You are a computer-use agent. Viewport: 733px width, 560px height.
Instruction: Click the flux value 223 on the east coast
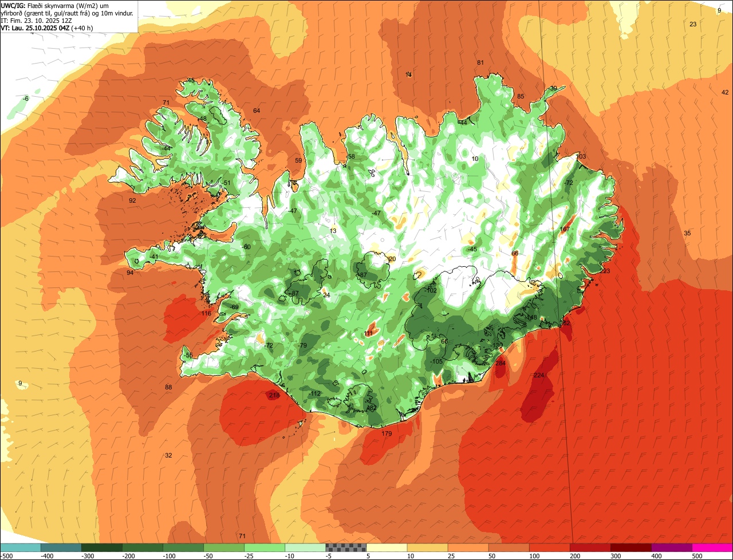pyautogui.click(x=605, y=271)
